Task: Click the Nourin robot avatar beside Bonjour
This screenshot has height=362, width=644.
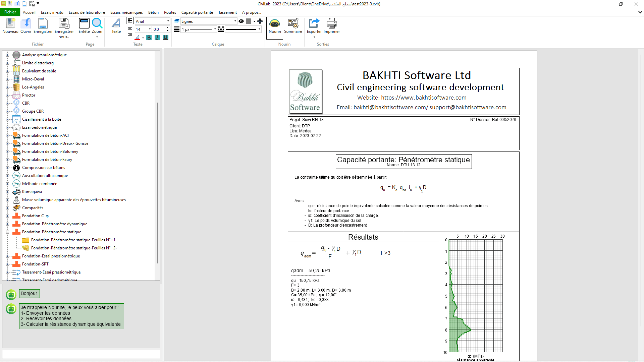Action: point(11,295)
